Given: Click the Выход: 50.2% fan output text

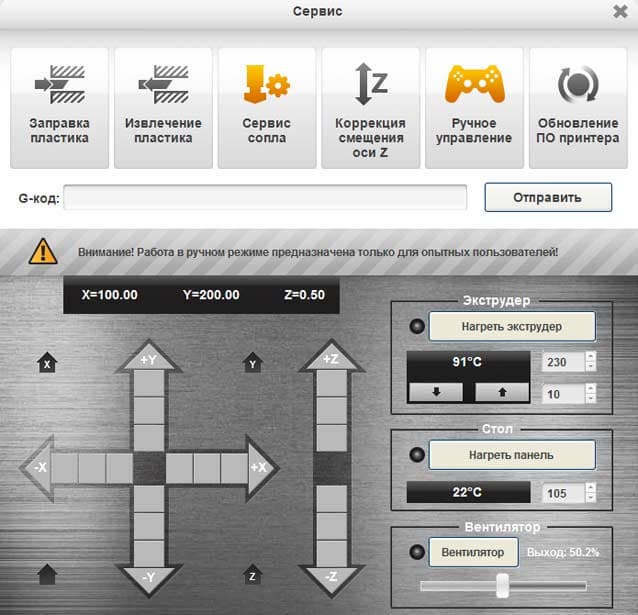Looking at the screenshot, I should point(563,552).
